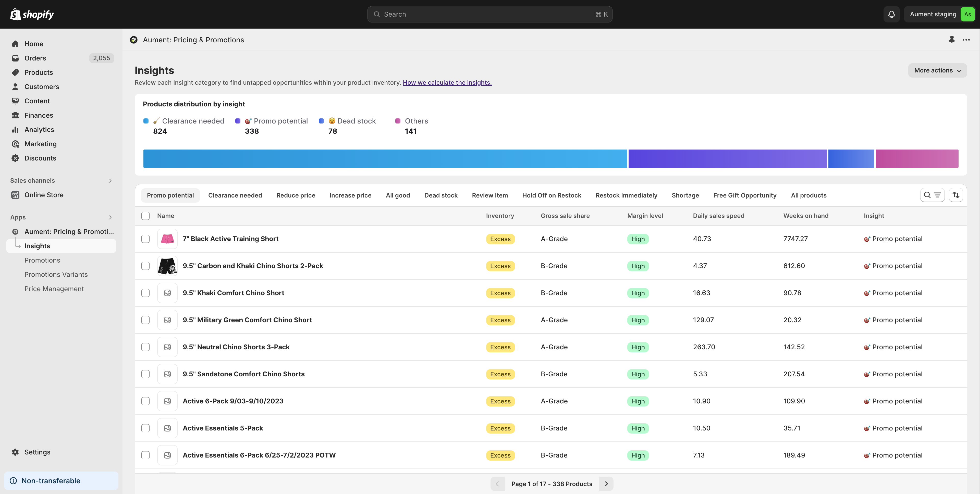Switch to Dead stock tab

click(441, 195)
